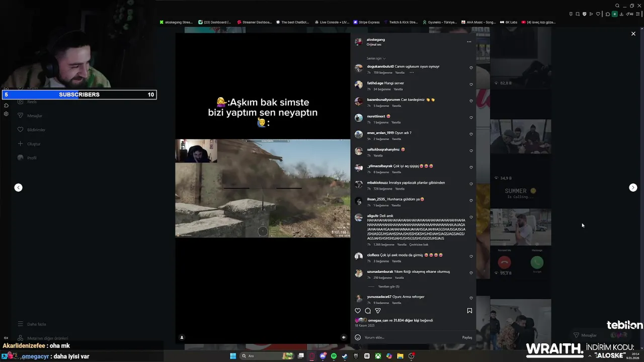
Task: Open 'AHA Music - Song...' bookmark
Action: click(x=478, y=22)
